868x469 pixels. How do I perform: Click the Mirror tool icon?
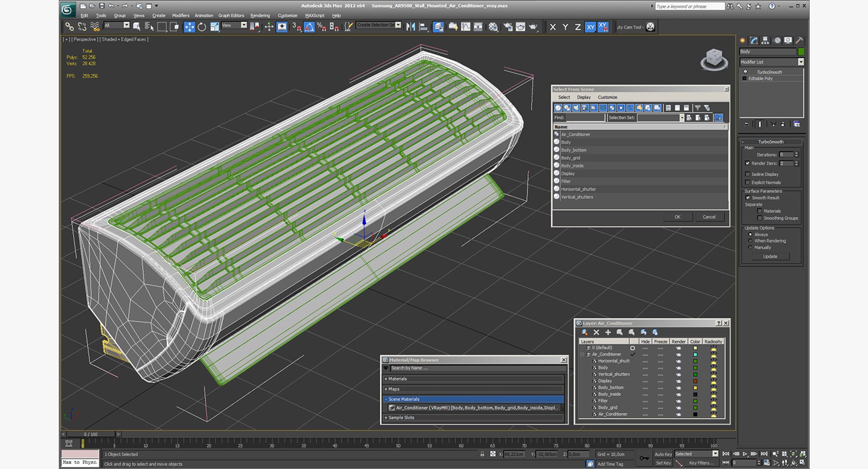pos(410,27)
